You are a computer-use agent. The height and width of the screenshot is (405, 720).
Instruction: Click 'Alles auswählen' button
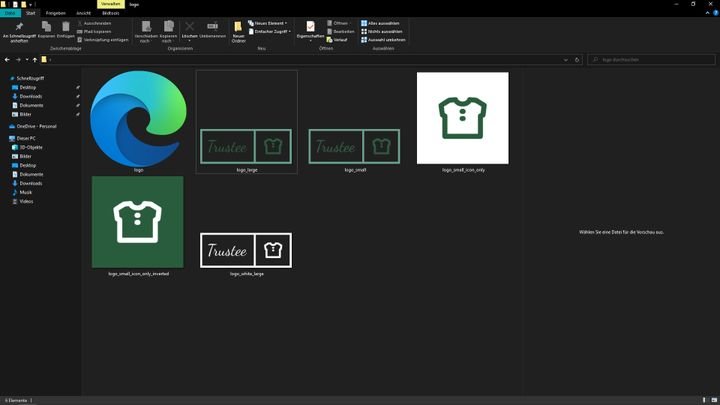click(383, 22)
